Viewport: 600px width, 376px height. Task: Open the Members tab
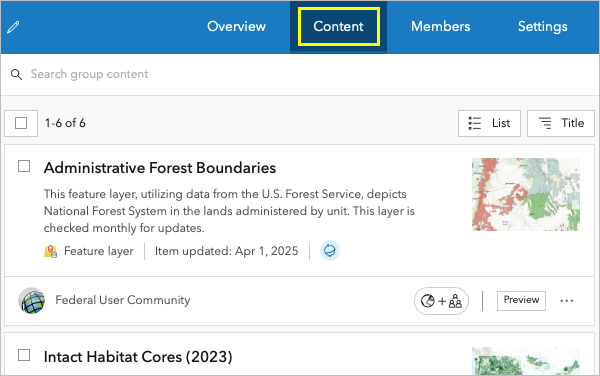[440, 26]
